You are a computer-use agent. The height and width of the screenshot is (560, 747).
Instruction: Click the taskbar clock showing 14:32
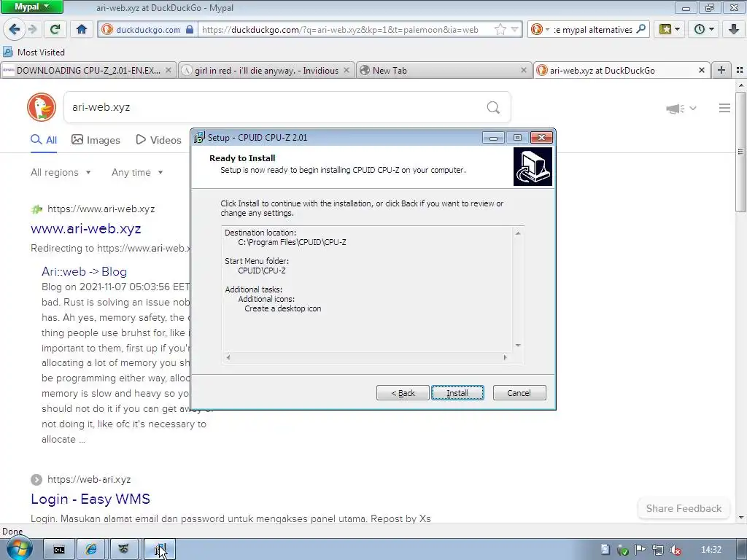click(x=711, y=550)
